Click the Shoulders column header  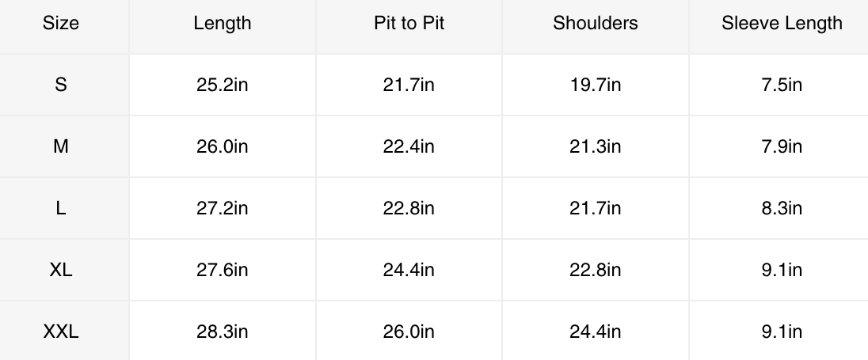(595, 23)
